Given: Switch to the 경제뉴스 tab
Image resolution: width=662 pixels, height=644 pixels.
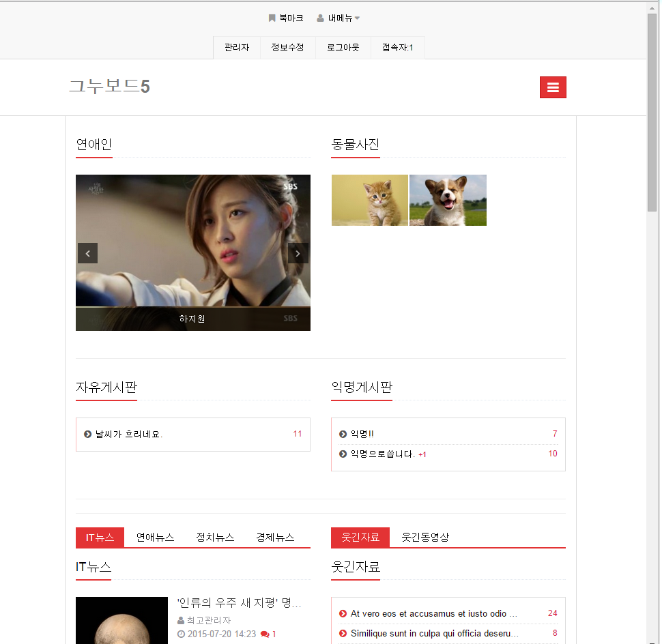Looking at the screenshot, I should (x=275, y=538).
